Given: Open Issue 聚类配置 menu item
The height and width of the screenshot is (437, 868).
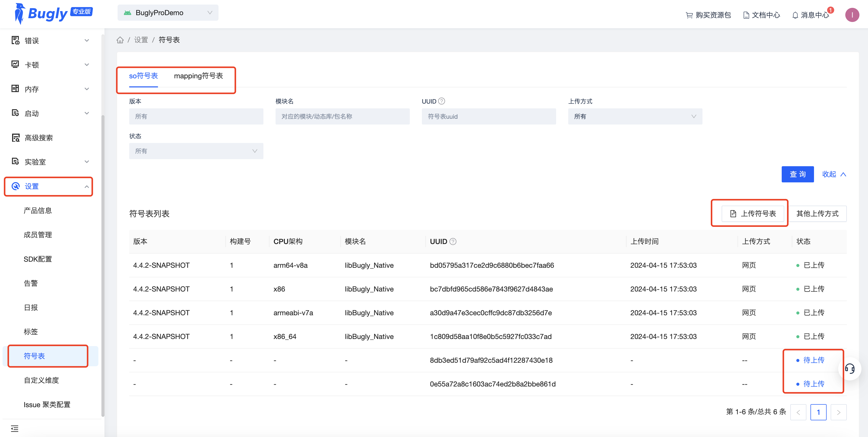Looking at the screenshot, I should [x=47, y=405].
